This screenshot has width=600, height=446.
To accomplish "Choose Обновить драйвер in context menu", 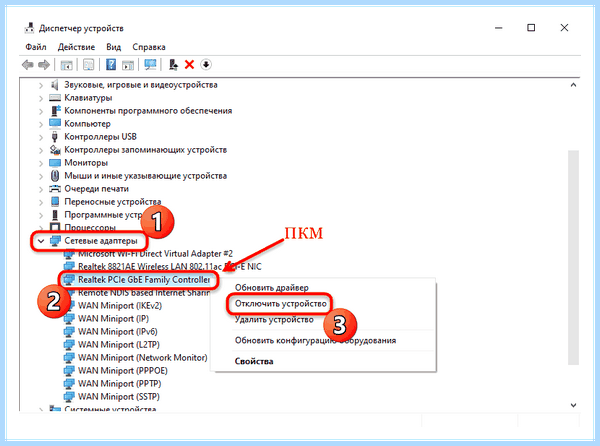I will pos(272,288).
